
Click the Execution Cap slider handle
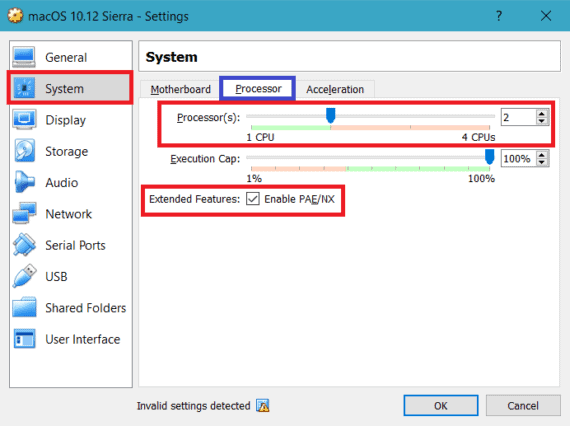[490, 157]
